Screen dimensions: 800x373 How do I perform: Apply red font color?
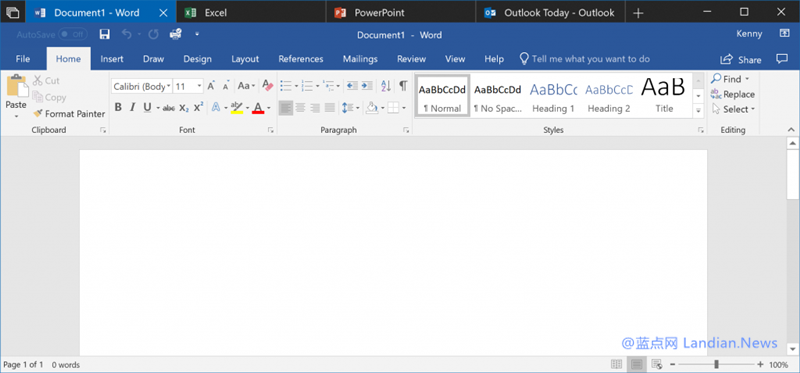258,108
